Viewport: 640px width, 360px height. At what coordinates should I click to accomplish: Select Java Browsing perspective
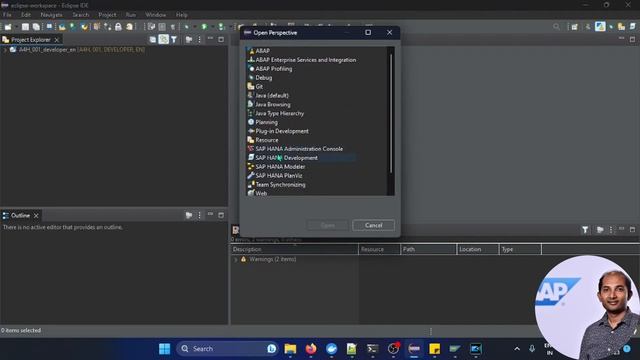(x=269, y=104)
